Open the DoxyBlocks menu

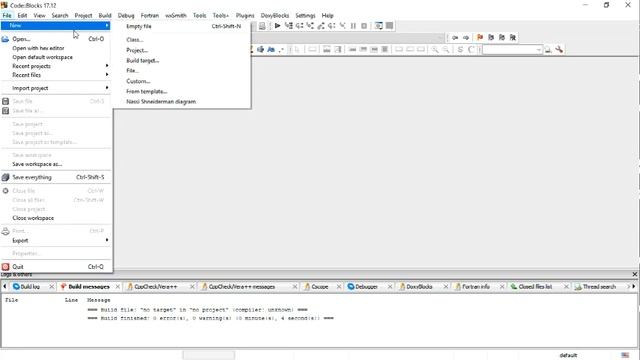275,16
